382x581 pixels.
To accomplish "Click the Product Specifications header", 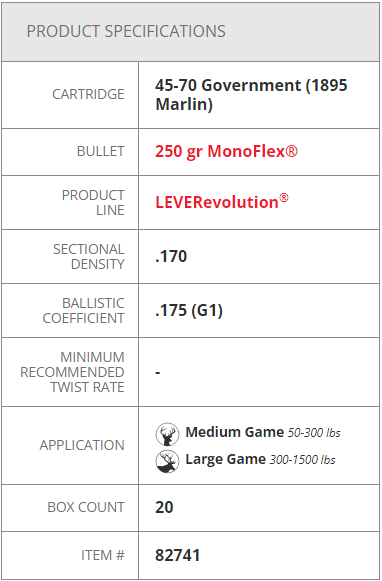I will (x=126, y=31).
